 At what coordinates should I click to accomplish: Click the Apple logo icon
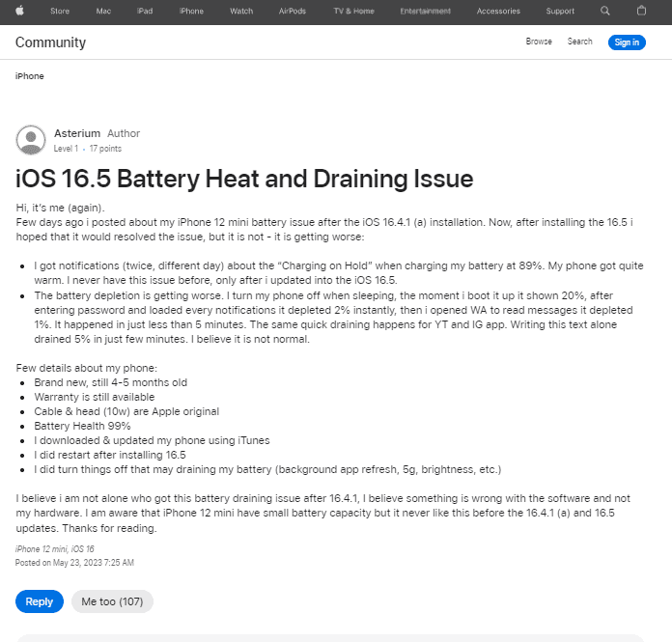19,11
